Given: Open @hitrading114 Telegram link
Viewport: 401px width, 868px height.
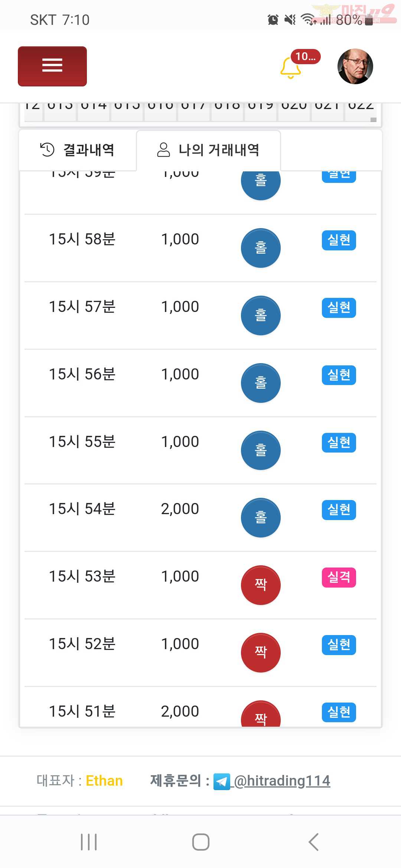Looking at the screenshot, I should coord(282,781).
